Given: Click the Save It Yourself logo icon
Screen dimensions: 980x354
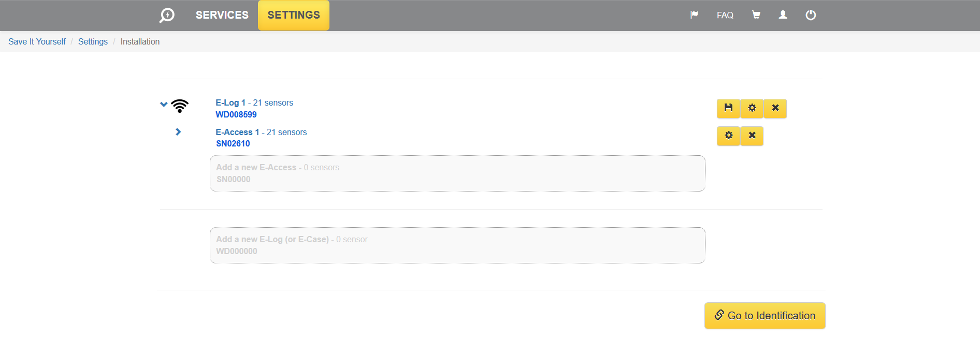Looking at the screenshot, I should pyautogui.click(x=167, y=15).
